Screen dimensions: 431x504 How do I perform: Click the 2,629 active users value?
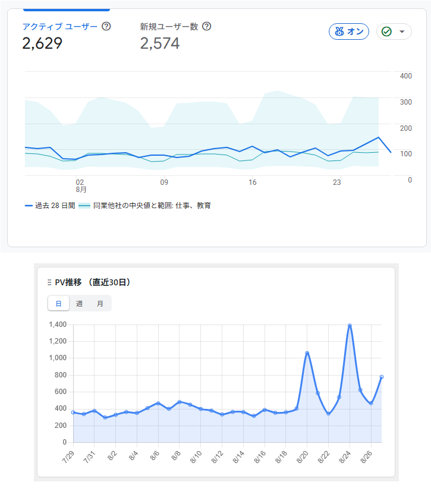coord(42,43)
